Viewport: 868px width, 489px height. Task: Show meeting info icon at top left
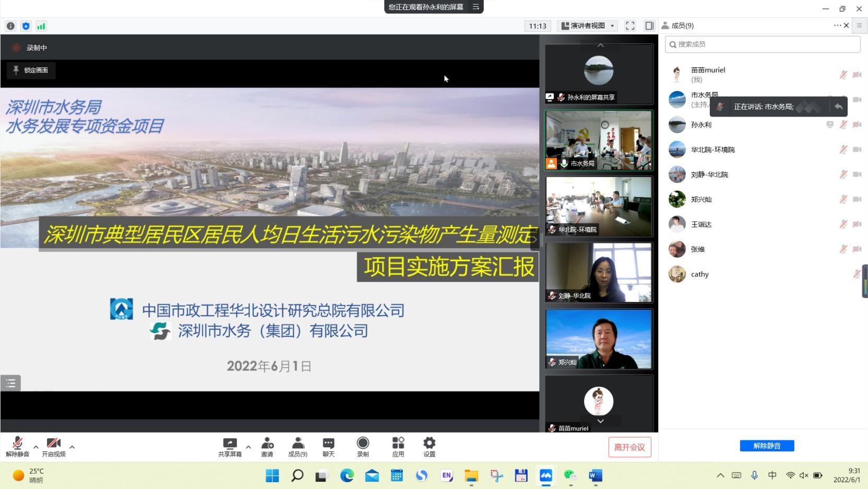pos(10,26)
